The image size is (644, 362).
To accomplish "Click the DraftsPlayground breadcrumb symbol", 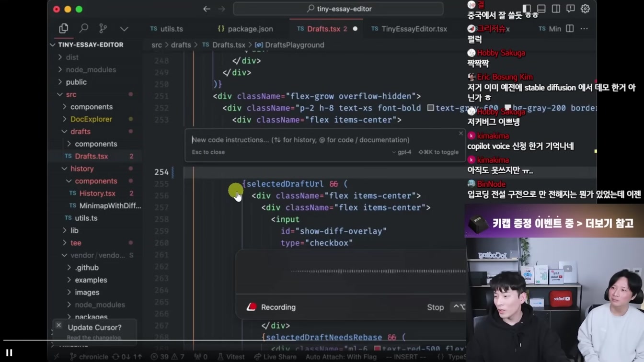I will pos(289,45).
